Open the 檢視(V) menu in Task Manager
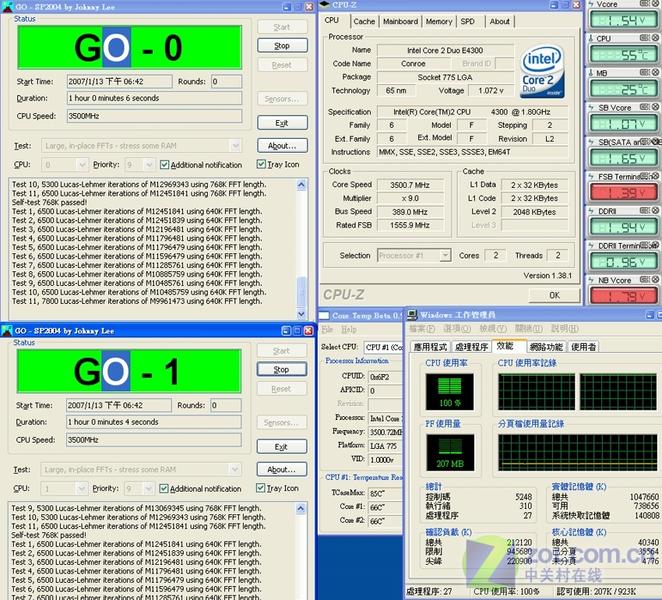Image resolution: width=662 pixels, height=600 pixels. [x=493, y=329]
